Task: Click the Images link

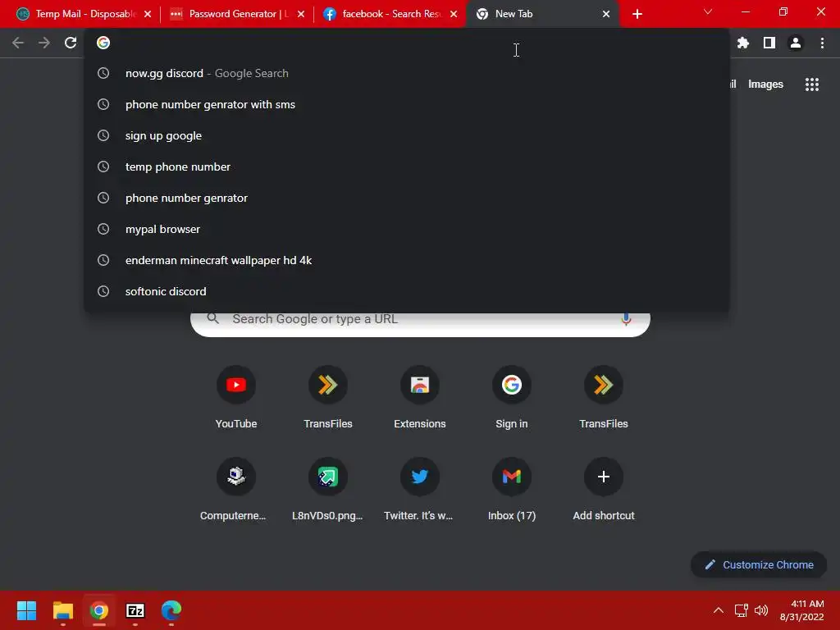Action: 765,84
